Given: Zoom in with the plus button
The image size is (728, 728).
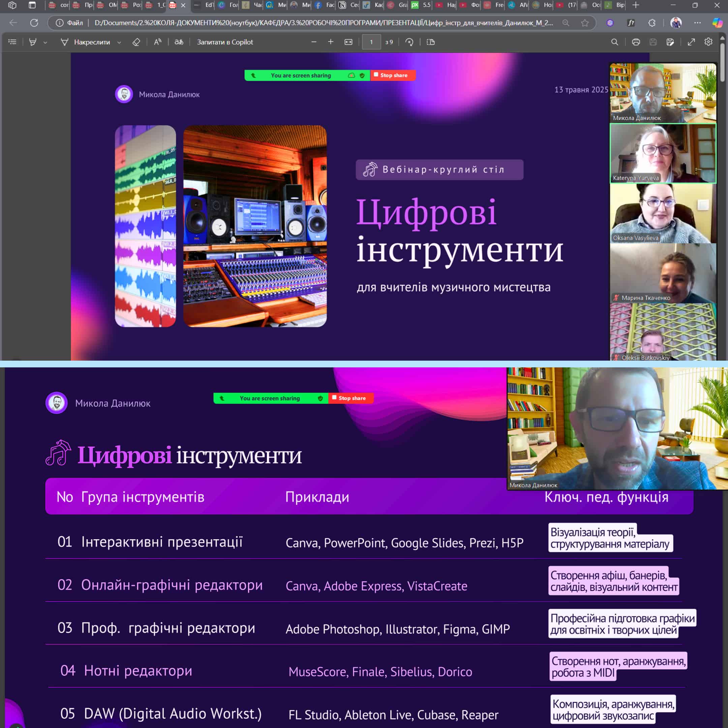Looking at the screenshot, I should (x=330, y=42).
